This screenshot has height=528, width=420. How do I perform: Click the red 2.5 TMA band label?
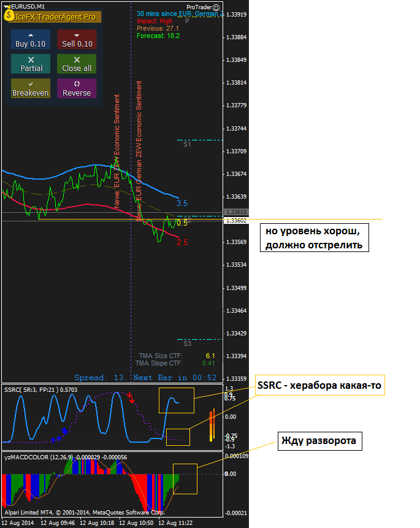point(182,242)
